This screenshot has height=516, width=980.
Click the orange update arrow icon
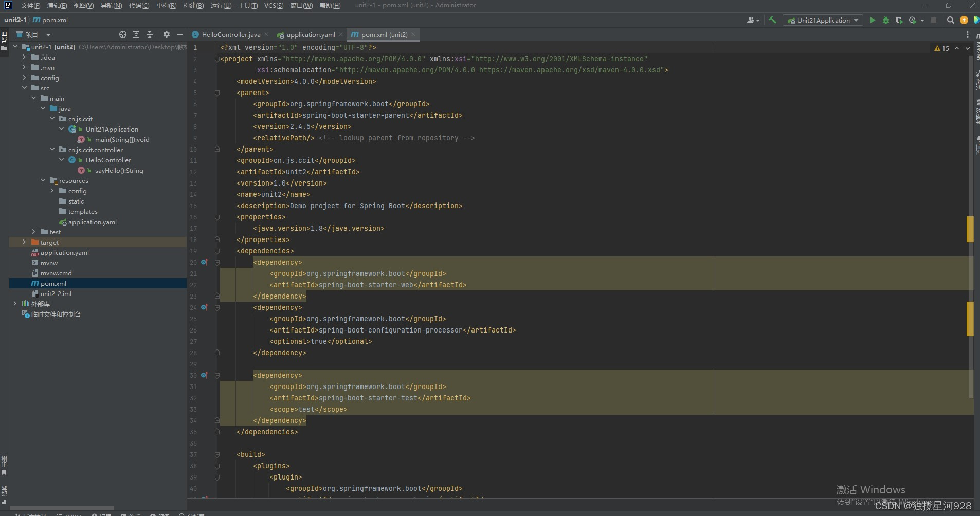964,20
